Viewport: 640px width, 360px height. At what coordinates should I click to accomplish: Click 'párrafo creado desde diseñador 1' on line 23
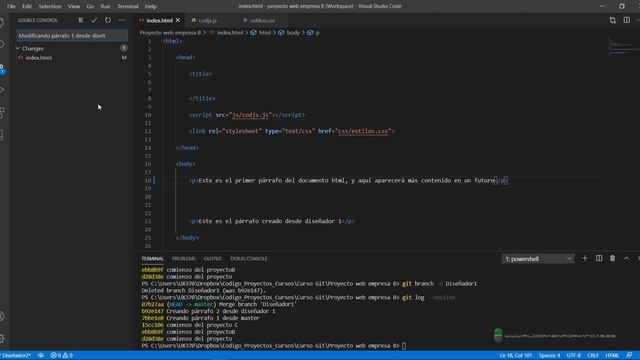point(288,221)
